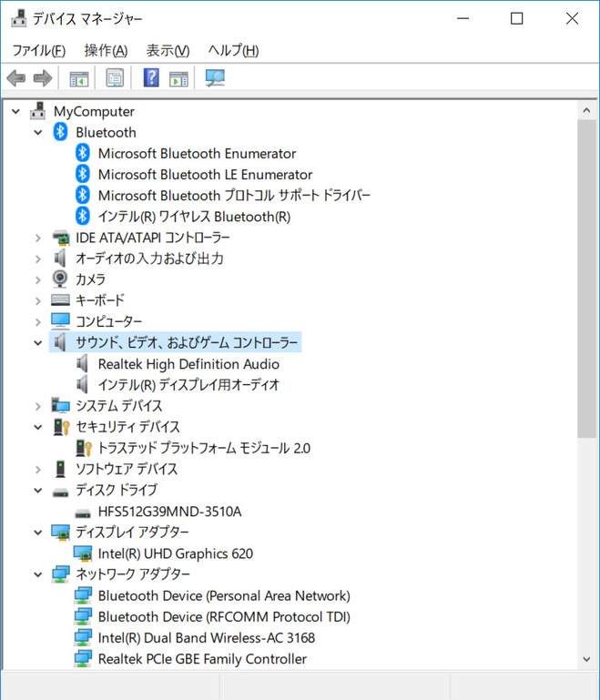Image resolution: width=600 pixels, height=700 pixels.
Task: Click the キーボード keyboard icon
Action: point(60,300)
